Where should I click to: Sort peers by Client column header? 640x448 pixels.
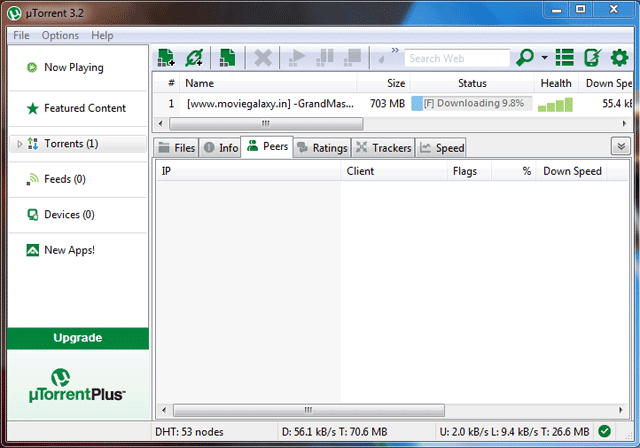coord(394,171)
